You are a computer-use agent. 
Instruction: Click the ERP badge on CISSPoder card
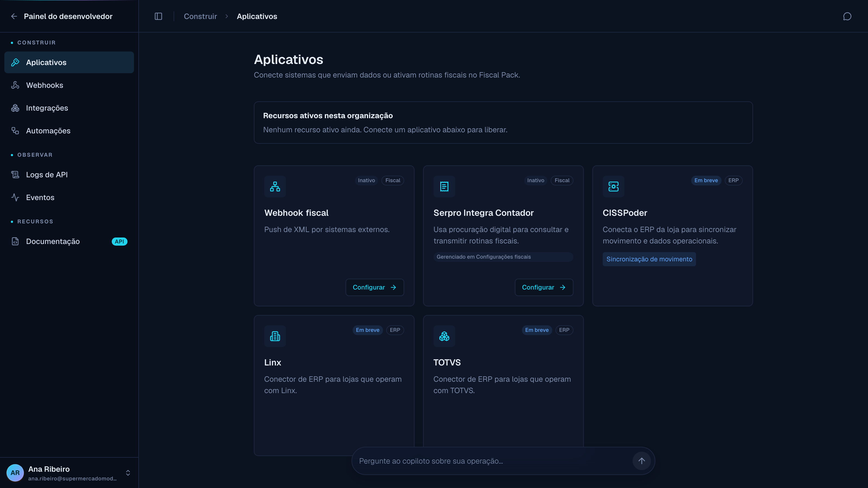733,180
